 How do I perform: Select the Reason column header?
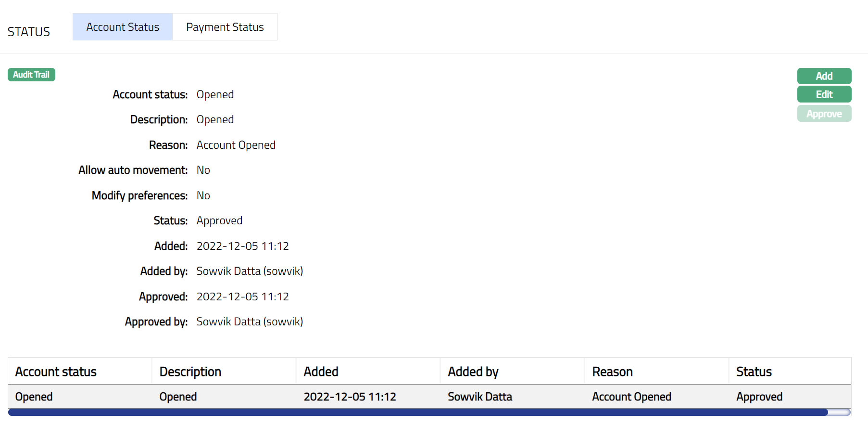(612, 372)
